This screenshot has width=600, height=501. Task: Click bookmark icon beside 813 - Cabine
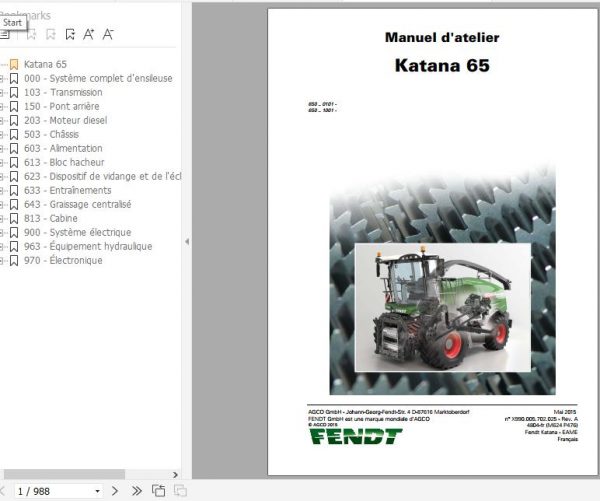[14, 218]
